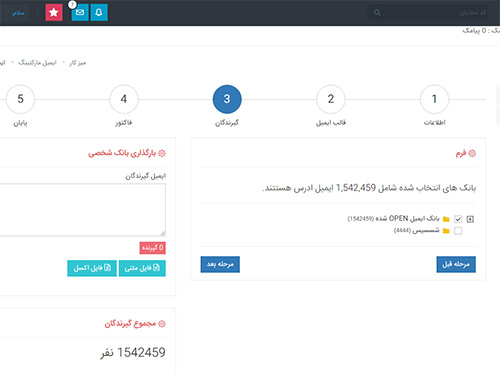
Task: Check the شسسیس (4444) checkbox
Action: pos(458,231)
